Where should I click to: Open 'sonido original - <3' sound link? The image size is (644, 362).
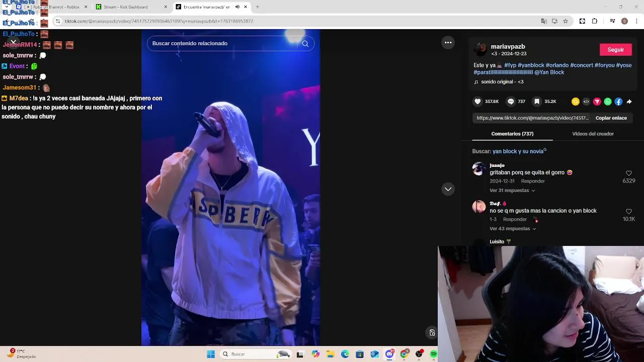click(499, 82)
